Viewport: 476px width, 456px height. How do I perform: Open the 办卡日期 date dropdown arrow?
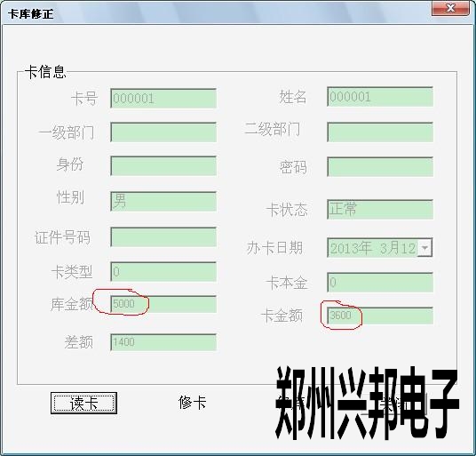[425, 248]
